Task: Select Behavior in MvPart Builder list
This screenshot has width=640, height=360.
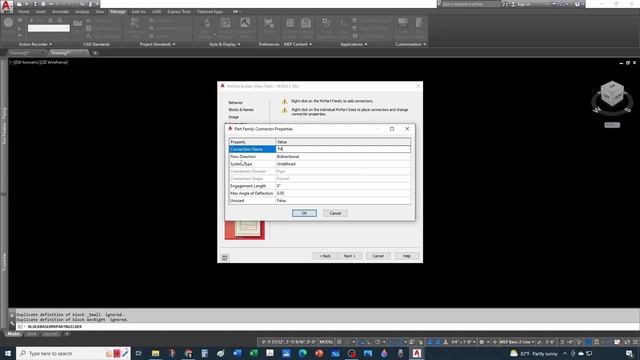Action: click(236, 102)
